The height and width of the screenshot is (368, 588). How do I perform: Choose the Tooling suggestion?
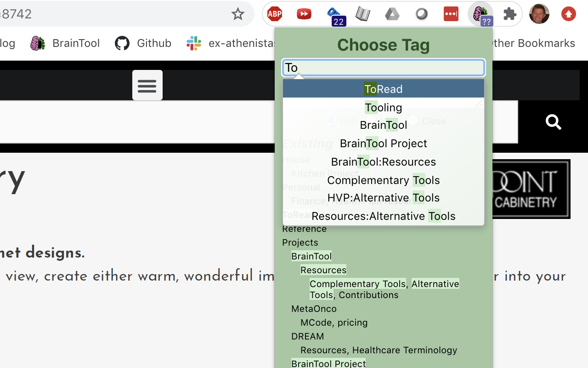coord(384,107)
